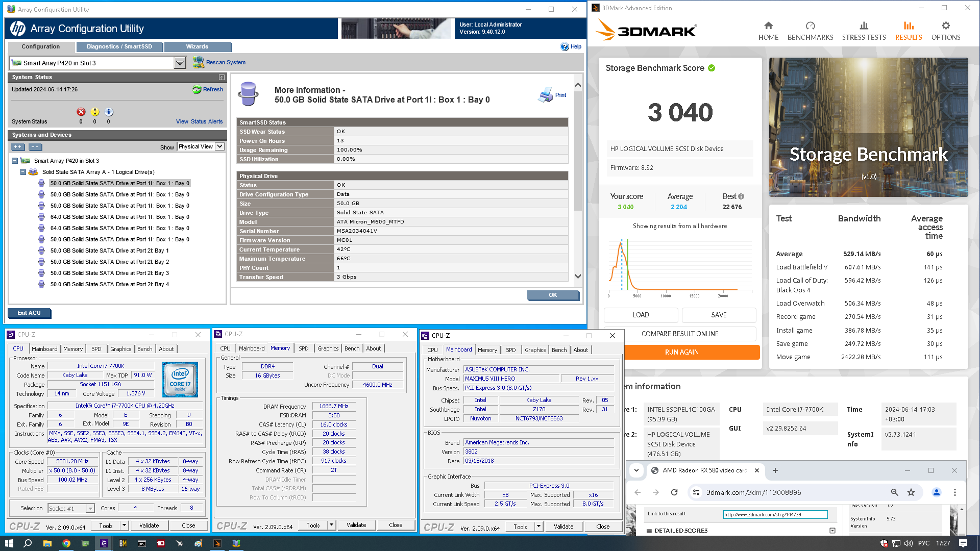This screenshot has height=551, width=980.
Task: Click the SAVE button in 3DMark
Action: [x=719, y=315]
